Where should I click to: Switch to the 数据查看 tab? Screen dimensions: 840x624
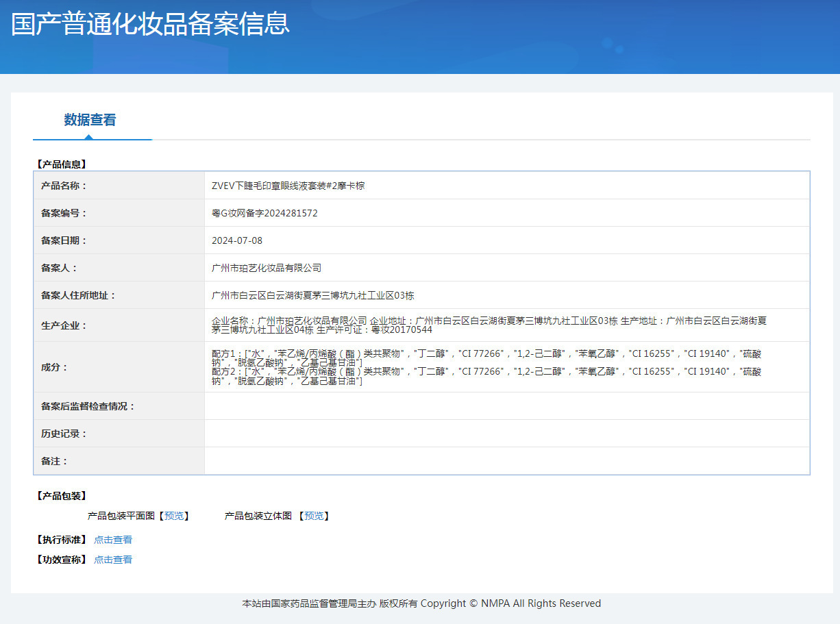[x=90, y=120]
